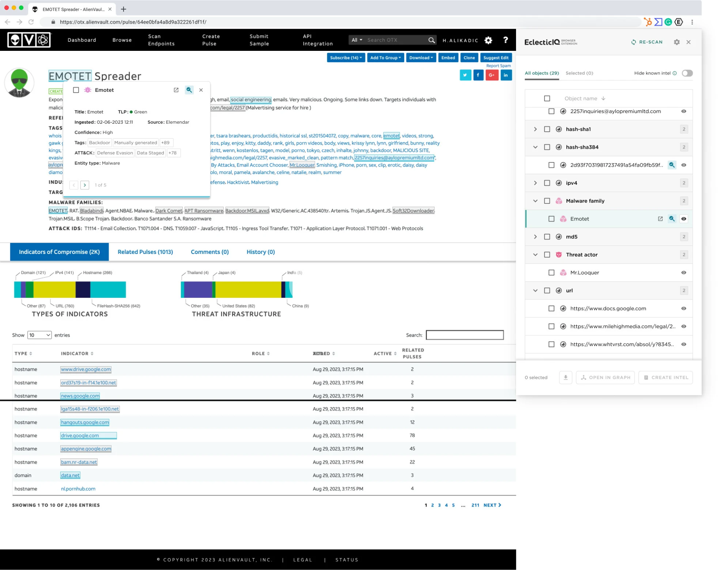The width and height of the screenshot is (728, 570).
Task: Check the Mr.Looquer object checkbox
Action: coord(551,272)
